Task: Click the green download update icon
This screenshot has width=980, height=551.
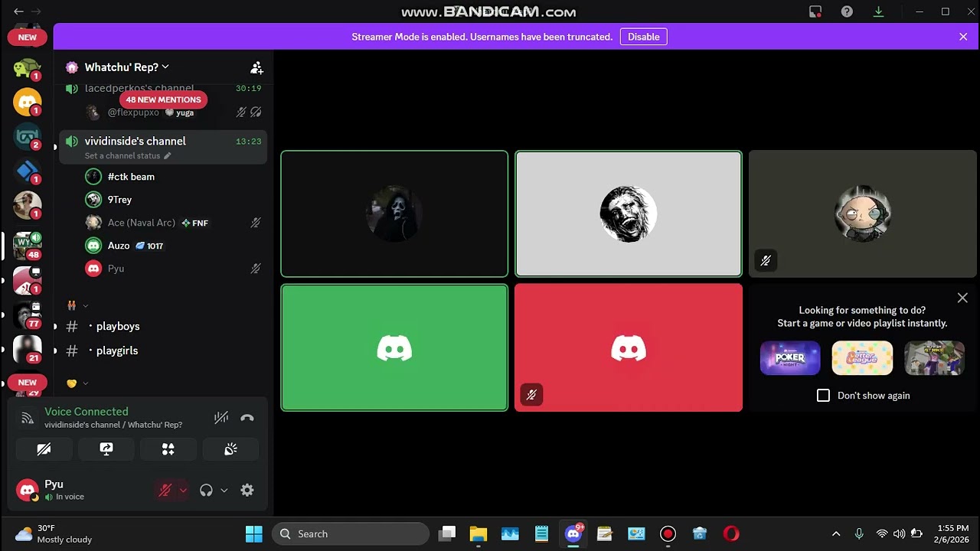Action: 879,11
